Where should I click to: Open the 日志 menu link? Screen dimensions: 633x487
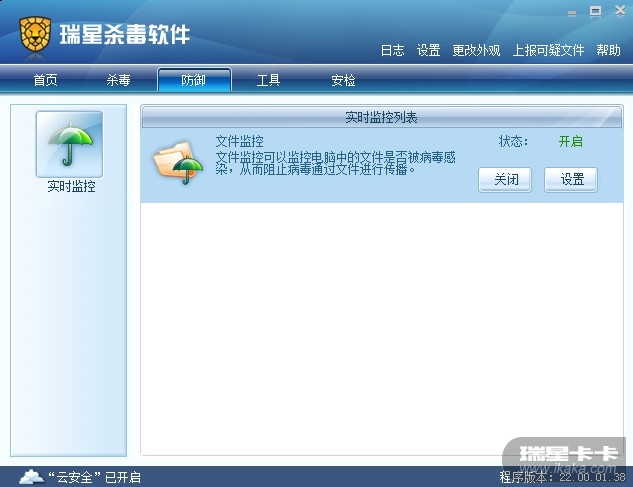coord(392,50)
